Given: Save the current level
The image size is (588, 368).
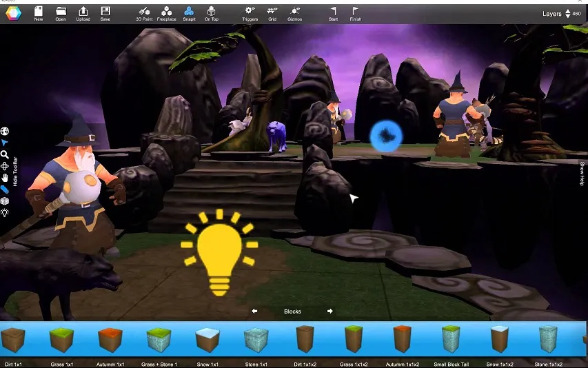Looking at the screenshot, I should [105, 14].
